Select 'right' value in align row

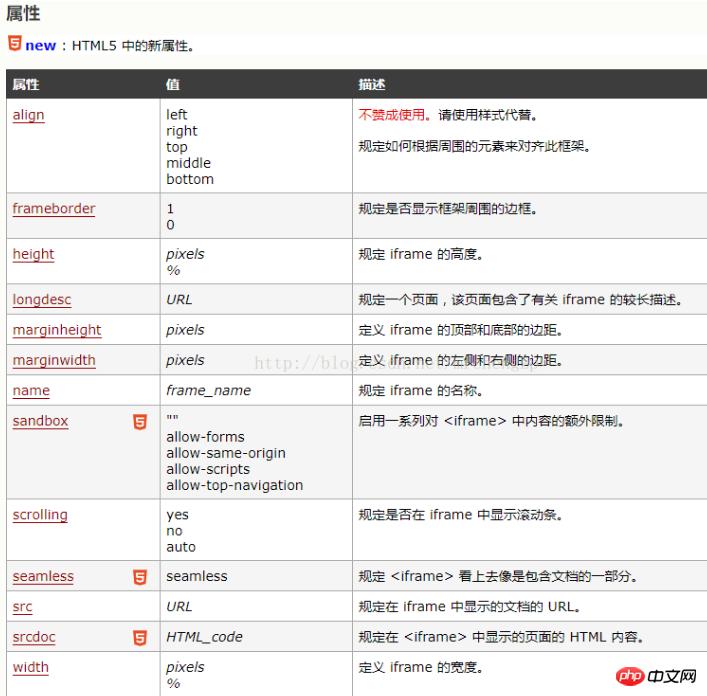pos(182,131)
